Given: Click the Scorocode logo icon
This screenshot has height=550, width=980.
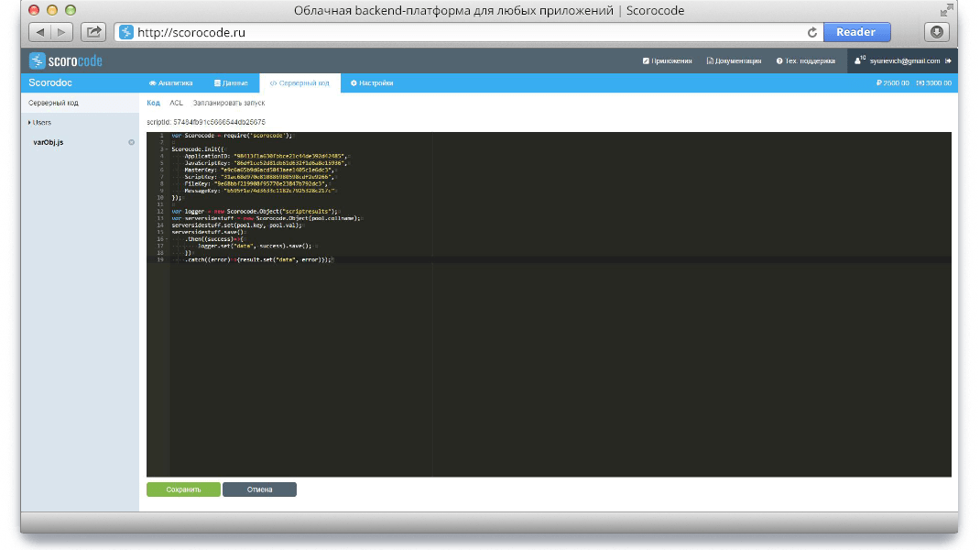Looking at the screenshot, I should click(37, 61).
